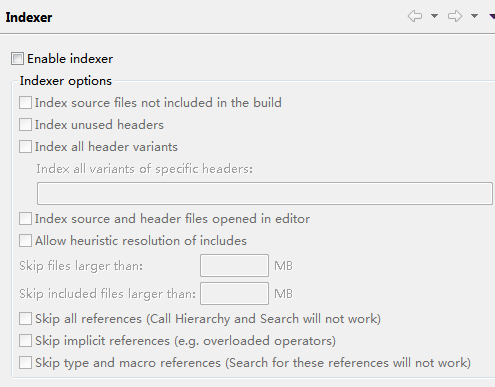Click the Index unused headers label

(x=99, y=125)
